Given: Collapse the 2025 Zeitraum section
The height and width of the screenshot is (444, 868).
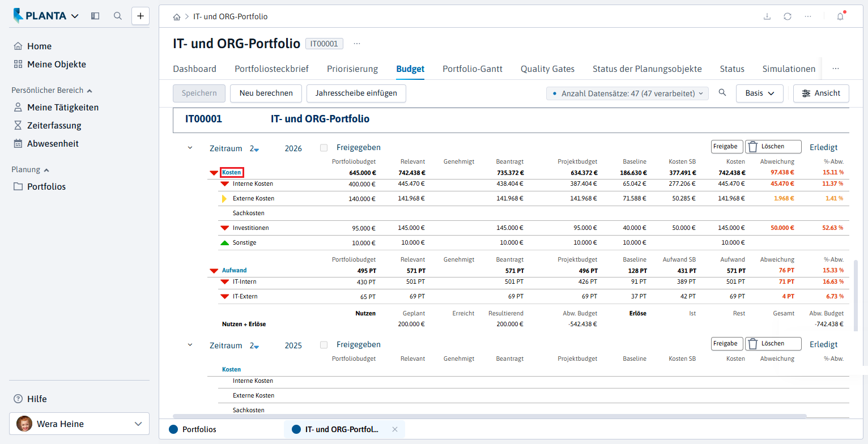Looking at the screenshot, I should tap(190, 345).
